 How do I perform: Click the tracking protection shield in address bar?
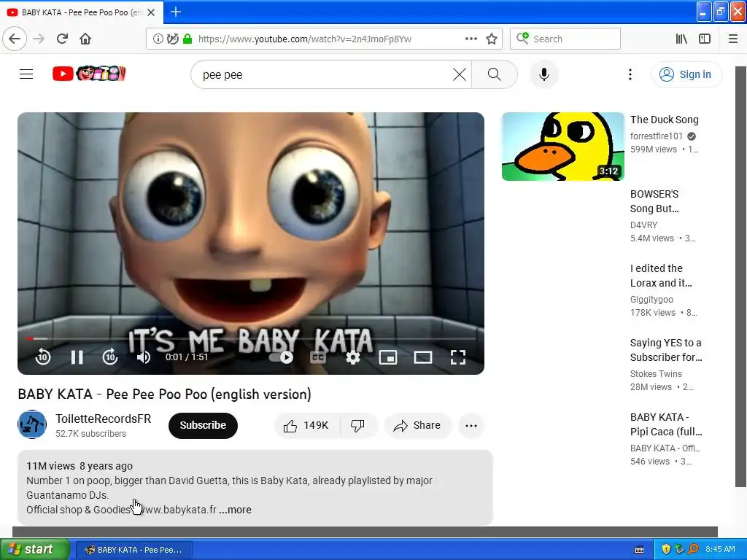173,39
